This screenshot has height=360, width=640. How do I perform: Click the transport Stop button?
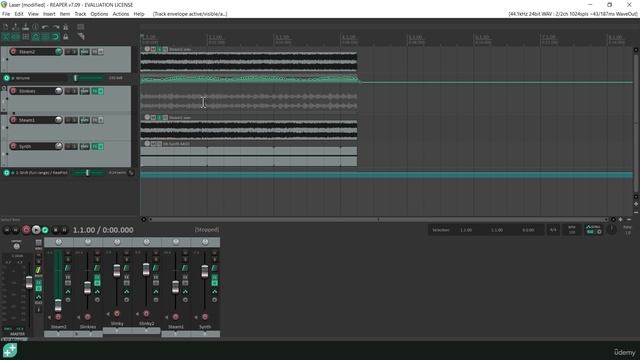(x=56, y=230)
